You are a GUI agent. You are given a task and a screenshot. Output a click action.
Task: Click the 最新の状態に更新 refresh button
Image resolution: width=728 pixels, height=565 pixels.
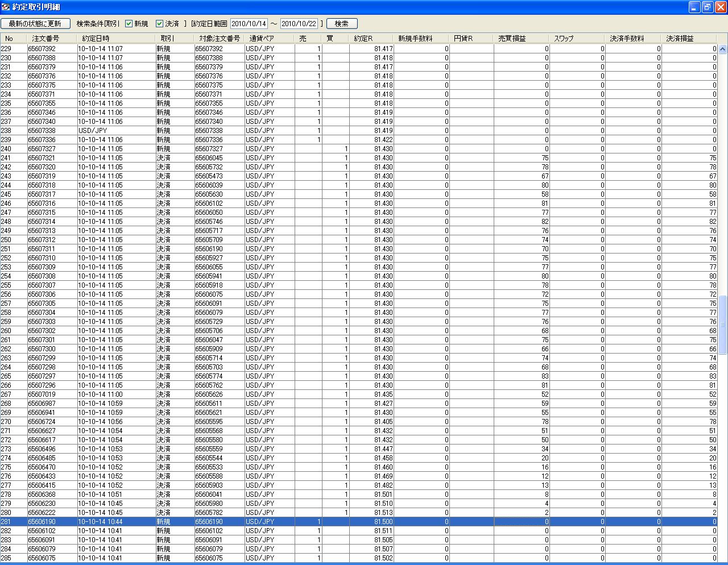tap(35, 24)
